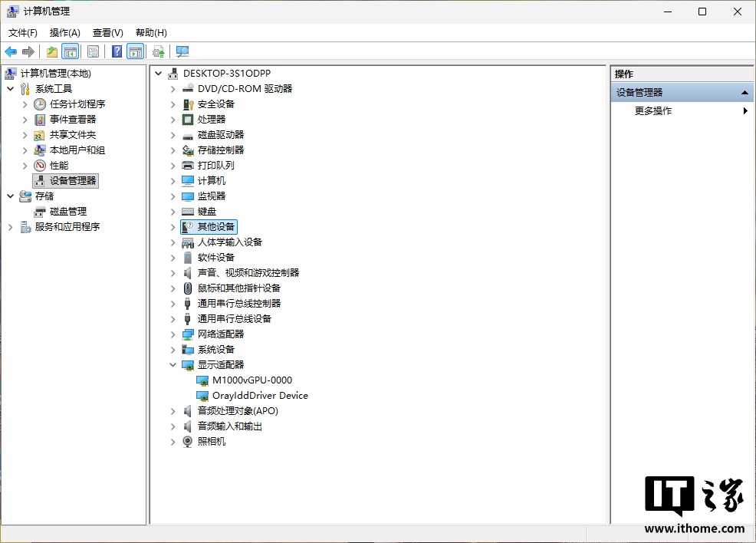Select the OrayIddDriver Device entry
The width and height of the screenshot is (756, 543).
click(x=260, y=396)
